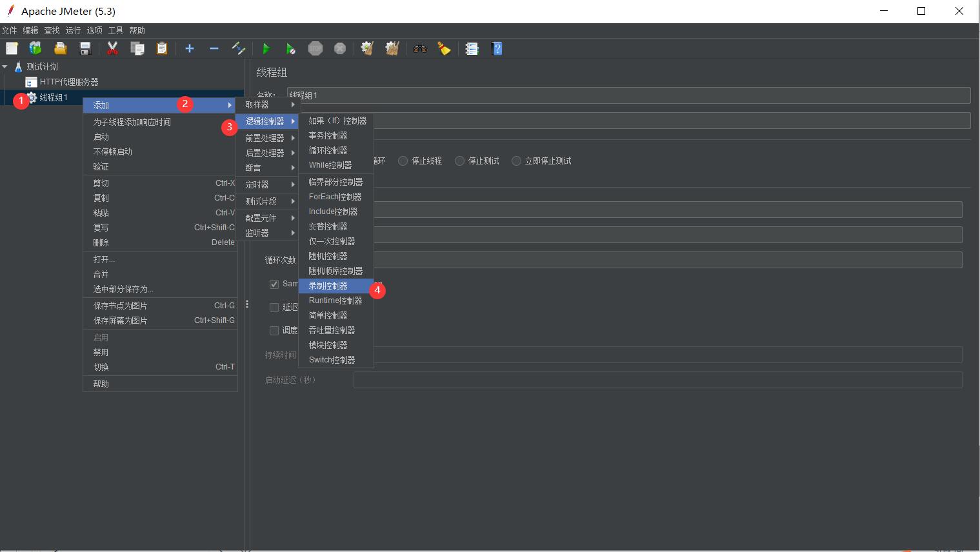Image resolution: width=980 pixels, height=552 pixels.
Task: Clear results with single broom icon
Action: click(367, 48)
